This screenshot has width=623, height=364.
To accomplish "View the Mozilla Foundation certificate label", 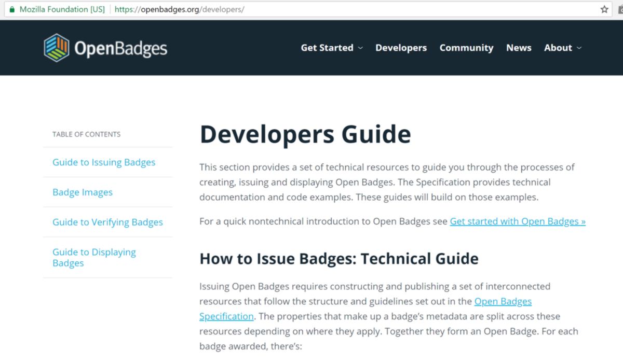I will click(x=62, y=9).
